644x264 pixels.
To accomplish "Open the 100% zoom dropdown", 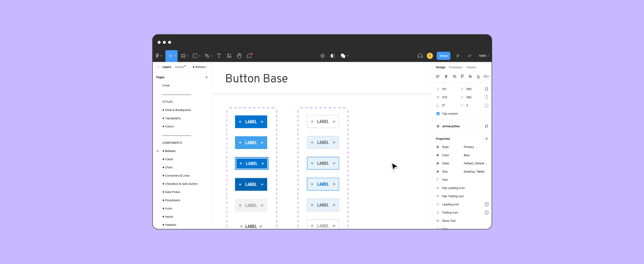I will point(484,56).
